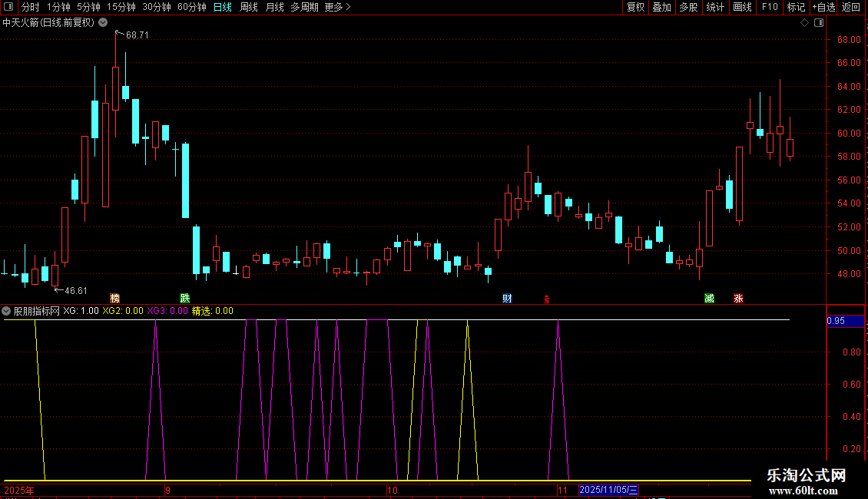Toggle the side panel icon at top-right
Image resolution: width=868 pixels, height=499 pixels.
(819, 23)
